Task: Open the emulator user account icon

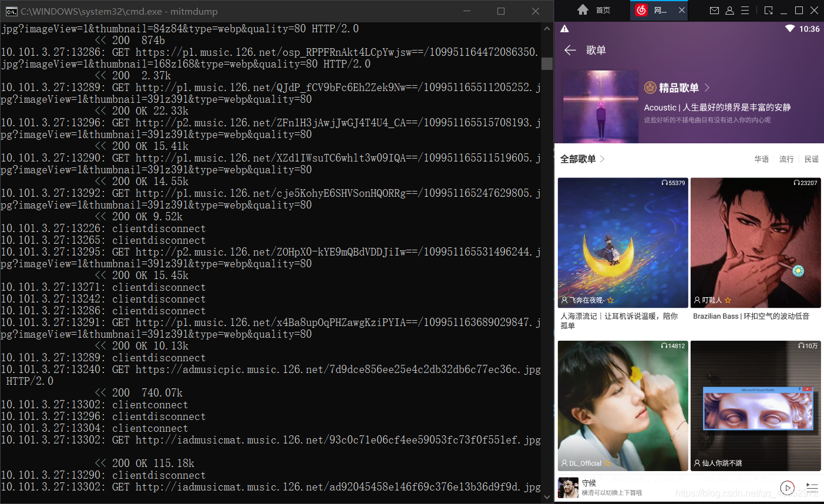Action: (x=729, y=10)
